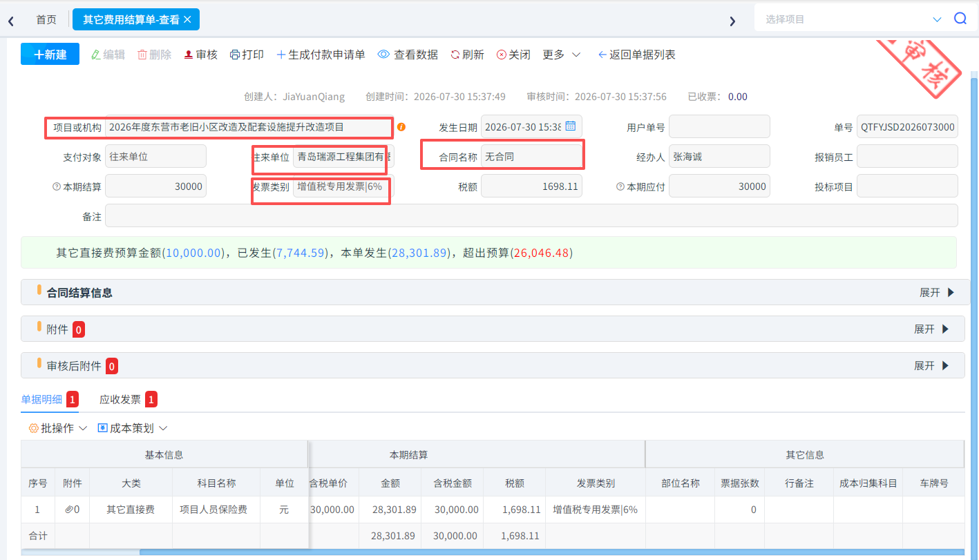This screenshot has width=979, height=560.
Task: Refresh the page with 刷新
Action: pos(467,55)
